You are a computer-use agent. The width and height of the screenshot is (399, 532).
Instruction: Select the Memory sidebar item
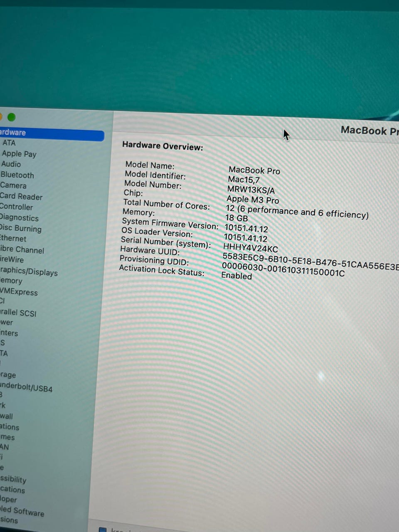(x=11, y=281)
